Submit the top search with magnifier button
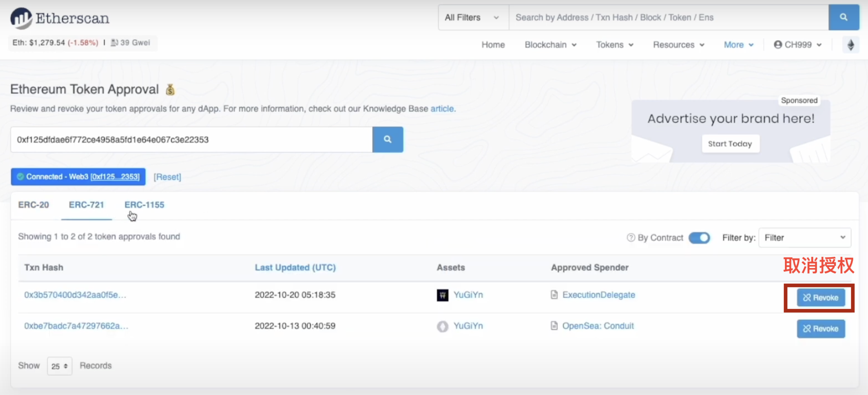 tap(844, 17)
